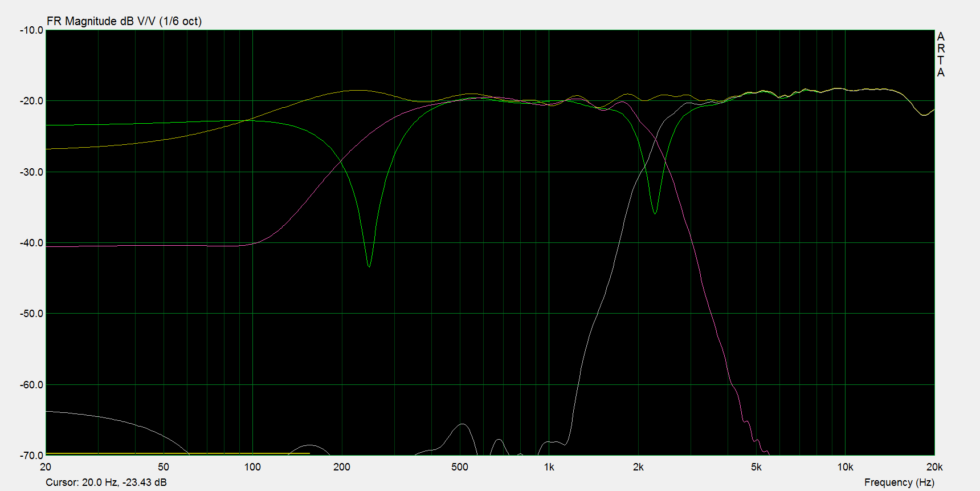Image resolution: width=980 pixels, height=491 pixels.
Task: Click the FR Magnitude dB V/V title
Action: coord(124,21)
